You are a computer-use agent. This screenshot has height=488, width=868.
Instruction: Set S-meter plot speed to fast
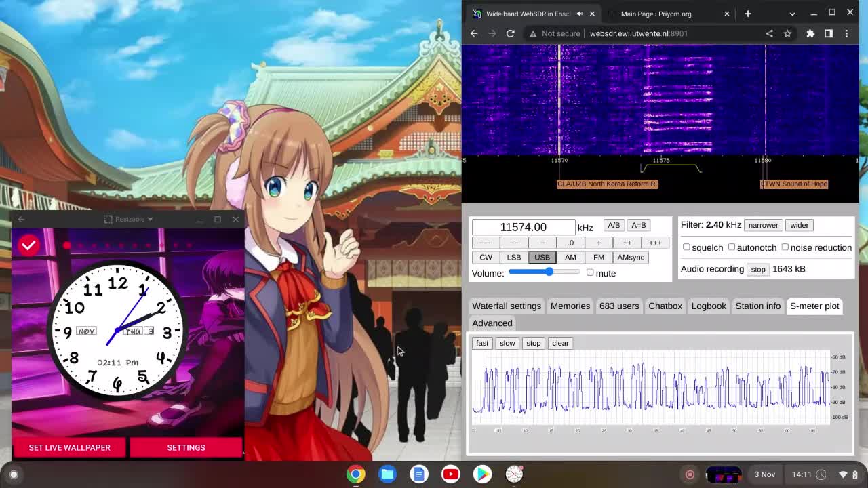coord(482,343)
